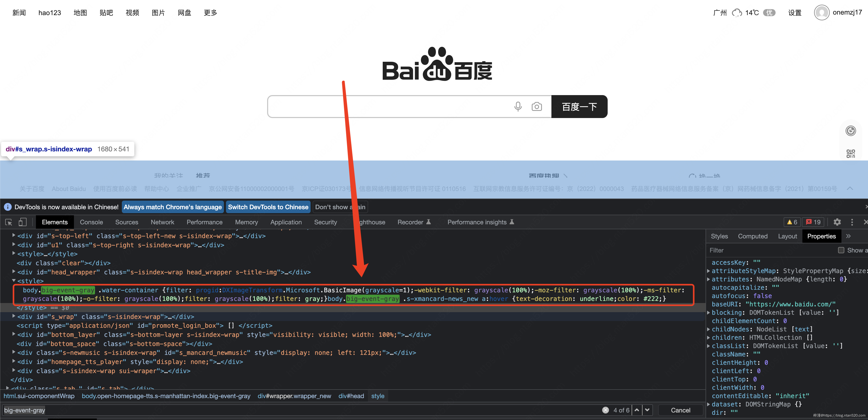Image resolution: width=868 pixels, height=420 pixels.
Task: Click the Baidu logo
Action: 437,64
